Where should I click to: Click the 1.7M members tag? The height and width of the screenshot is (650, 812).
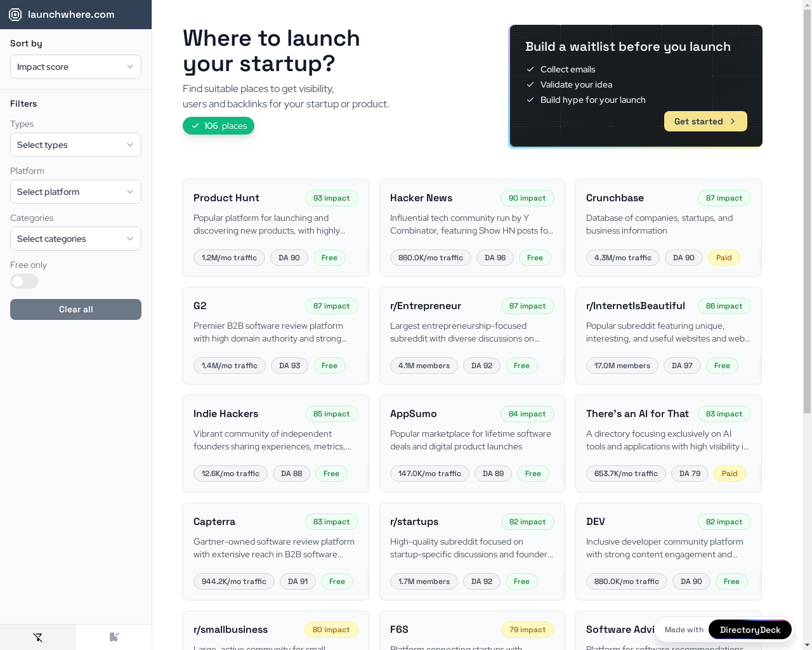pyautogui.click(x=424, y=581)
